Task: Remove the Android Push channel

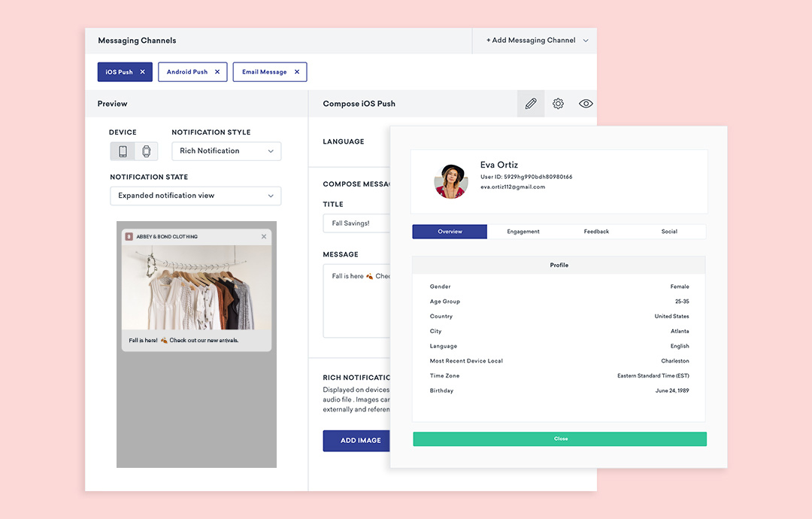Action: coord(217,72)
